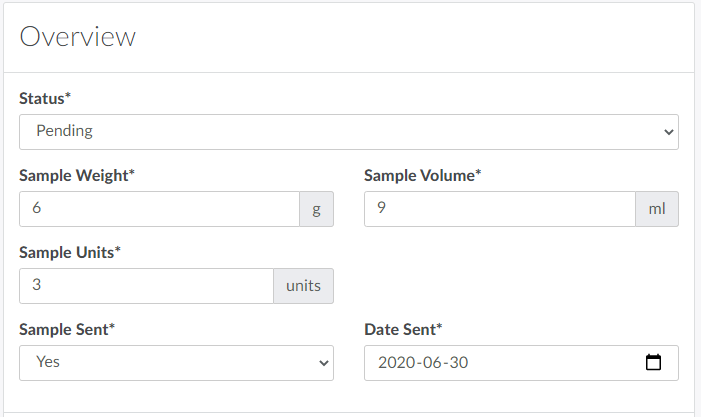Click the arrow chevron of Status select

click(x=668, y=131)
